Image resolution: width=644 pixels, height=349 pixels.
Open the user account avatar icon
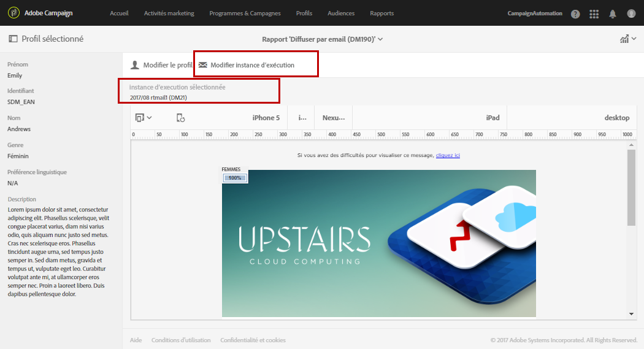(631, 13)
